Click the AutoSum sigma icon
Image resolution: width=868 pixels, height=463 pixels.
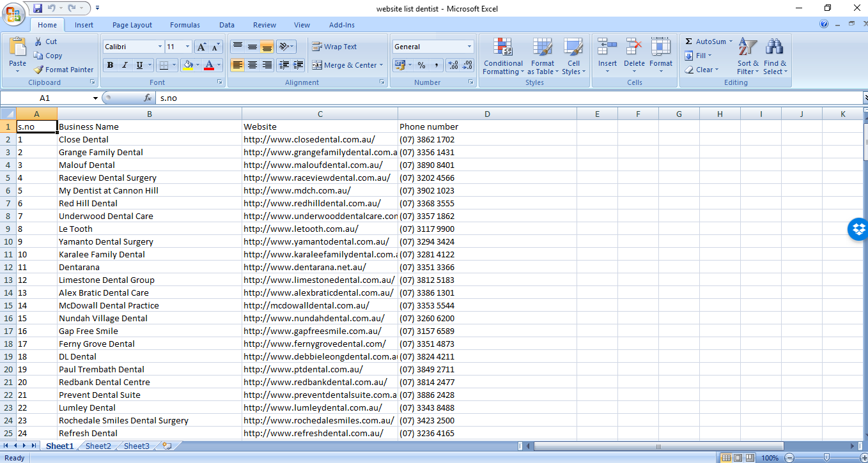click(x=688, y=42)
